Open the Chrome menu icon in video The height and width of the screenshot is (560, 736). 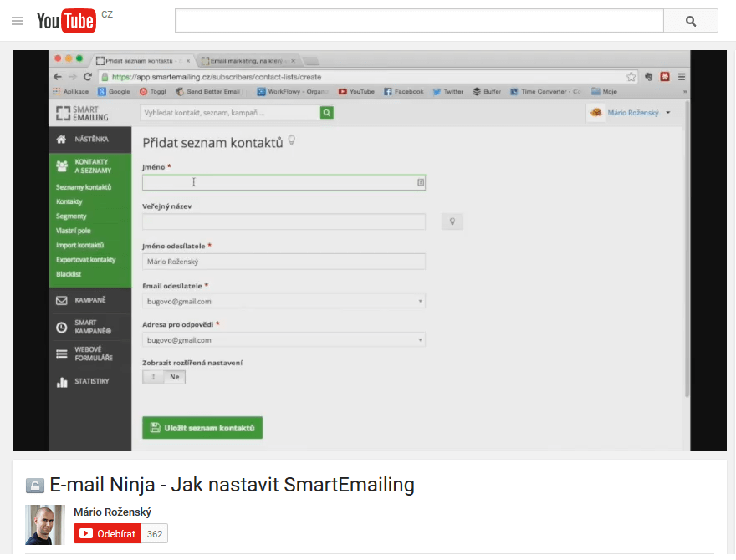pyautogui.click(x=682, y=76)
